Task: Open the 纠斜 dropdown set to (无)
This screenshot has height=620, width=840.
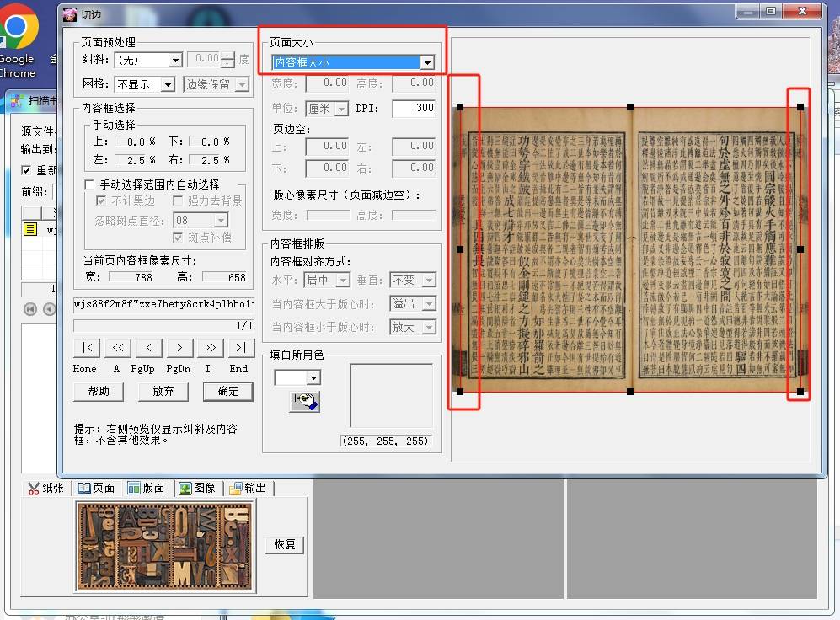Action: coord(175,61)
